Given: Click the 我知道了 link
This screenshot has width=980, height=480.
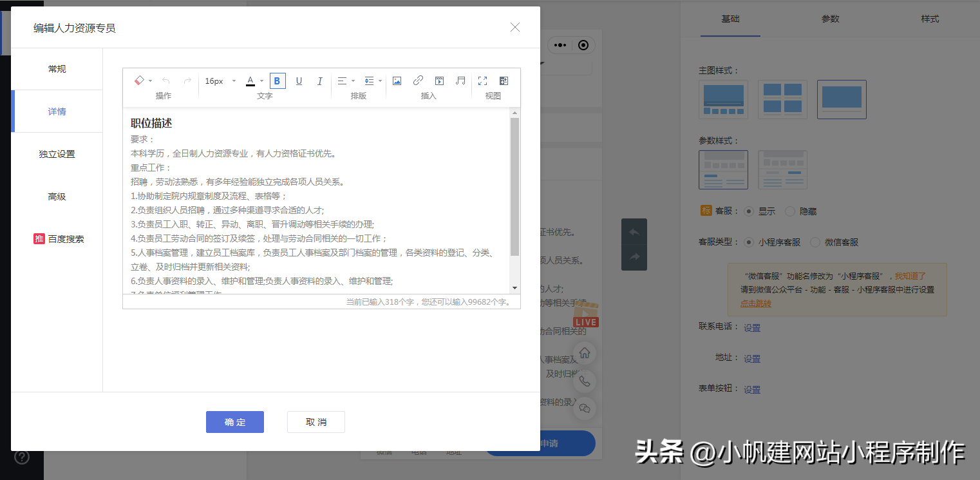Looking at the screenshot, I should click(911, 276).
